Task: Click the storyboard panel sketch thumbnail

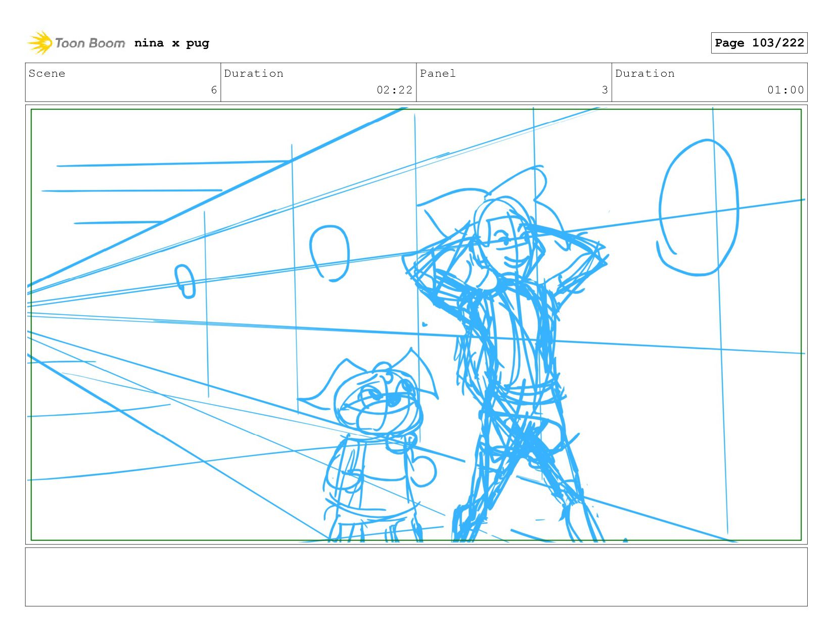Action: click(x=416, y=324)
